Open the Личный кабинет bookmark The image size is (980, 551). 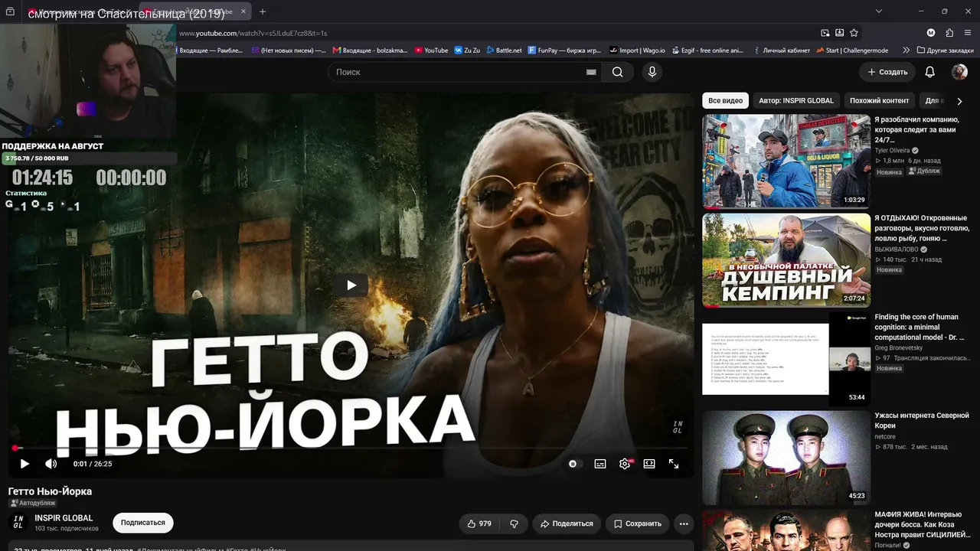click(781, 51)
